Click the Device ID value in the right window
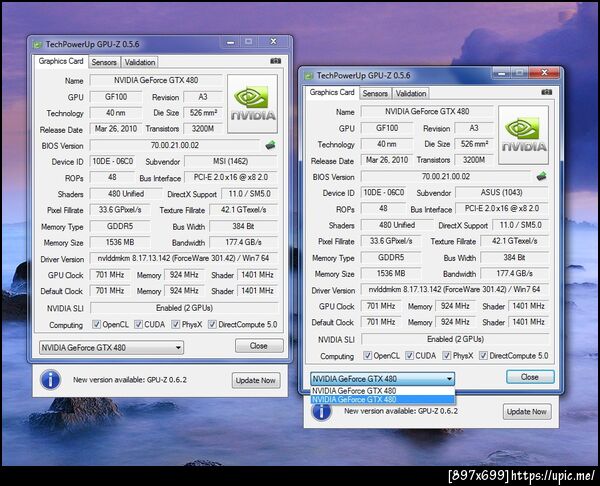Screen dimensions: 600x486 coord(383,192)
